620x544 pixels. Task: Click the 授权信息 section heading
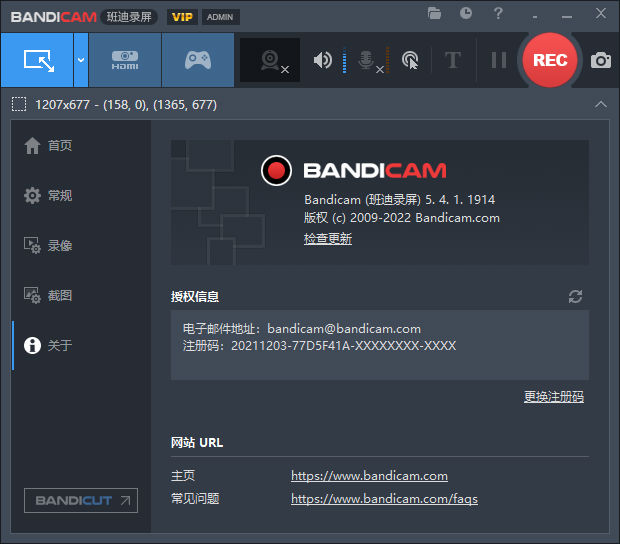click(195, 297)
